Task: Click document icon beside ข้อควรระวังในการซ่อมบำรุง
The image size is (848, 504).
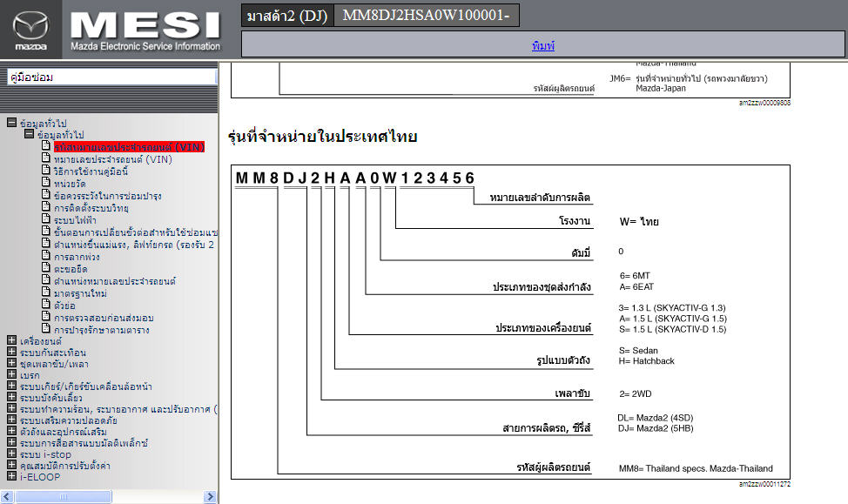Action: [46, 194]
